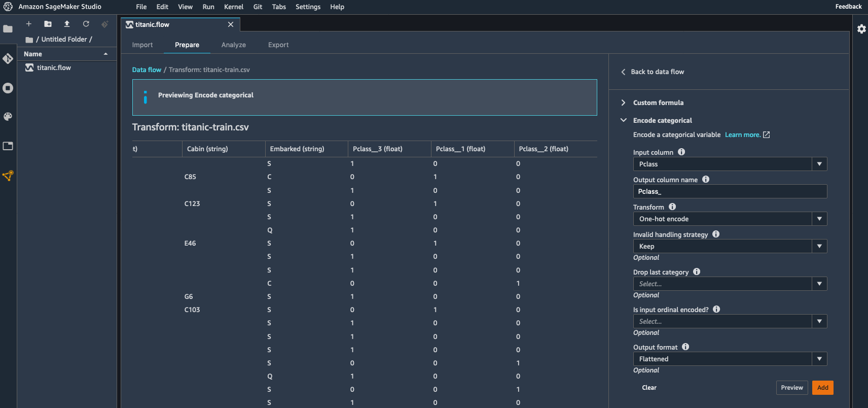
Task: Switch to the Analyze tab
Action: (x=233, y=45)
